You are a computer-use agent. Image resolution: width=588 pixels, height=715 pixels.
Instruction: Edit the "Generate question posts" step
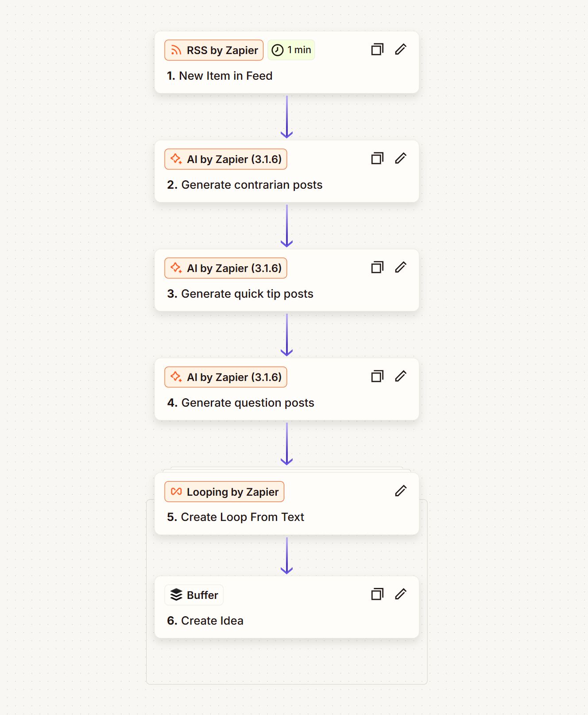pyautogui.click(x=401, y=376)
